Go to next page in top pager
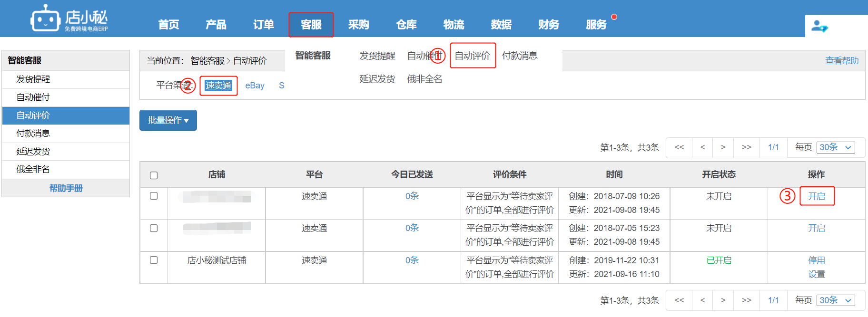868x317 pixels. [x=723, y=147]
